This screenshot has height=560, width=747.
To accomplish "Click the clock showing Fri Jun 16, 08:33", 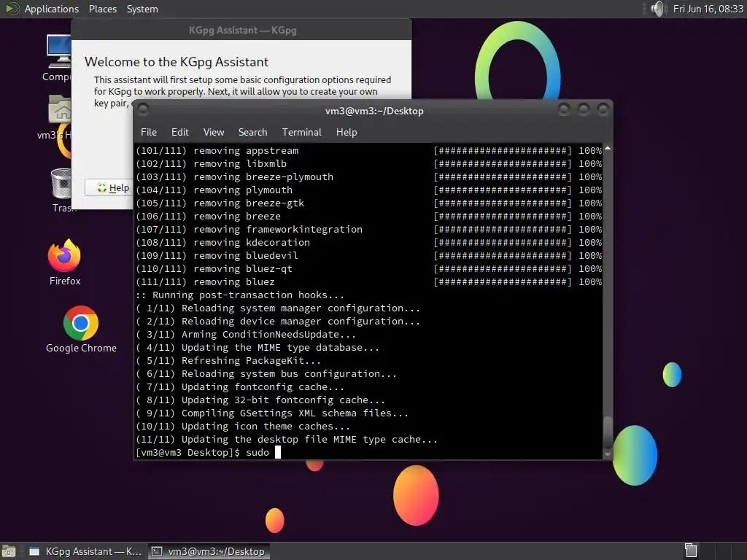I will 708,9.
